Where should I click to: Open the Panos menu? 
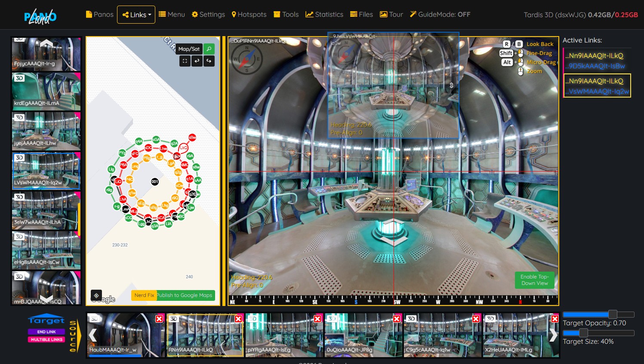click(x=100, y=15)
